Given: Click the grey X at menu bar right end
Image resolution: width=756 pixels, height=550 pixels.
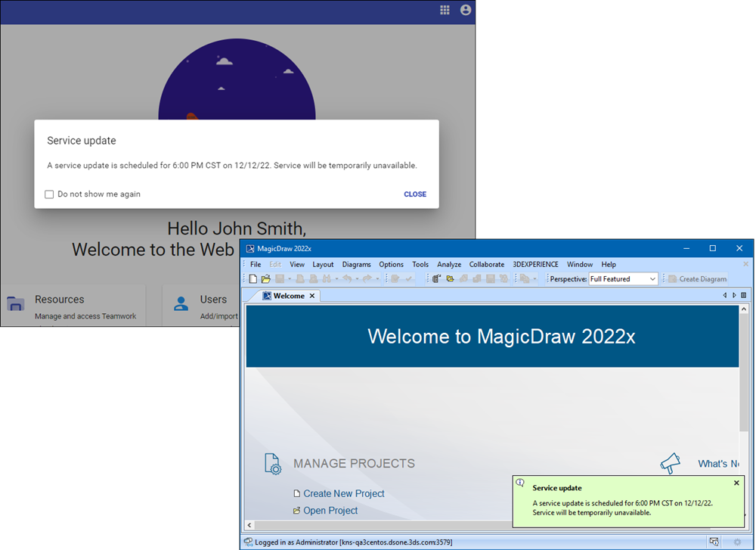Looking at the screenshot, I should pyautogui.click(x=746, y=264).
